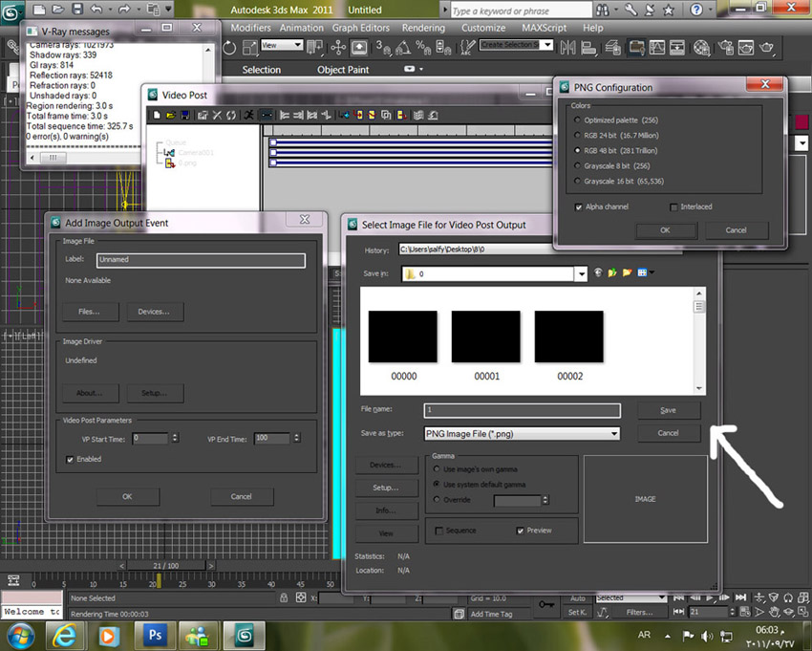Click Swap Events icon in Video Post toolbar
The width and height of the screenshot is (812, 651).
[x=231, y=115]
